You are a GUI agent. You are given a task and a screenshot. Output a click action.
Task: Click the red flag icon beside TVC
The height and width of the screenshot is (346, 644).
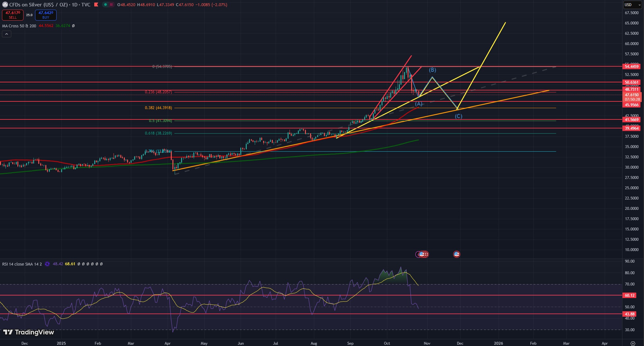[x=96, y=5]
